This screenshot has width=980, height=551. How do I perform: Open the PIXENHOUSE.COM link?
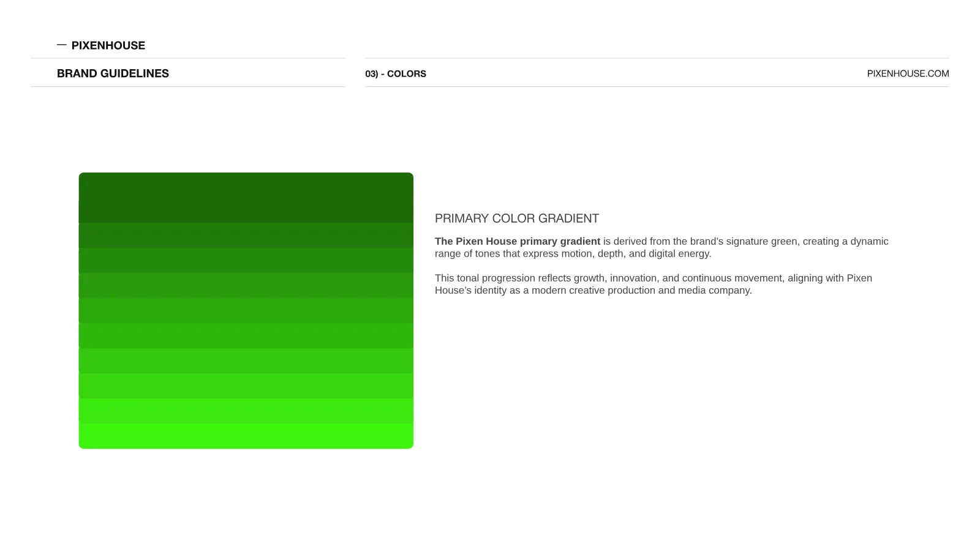(x=908, y=73)
